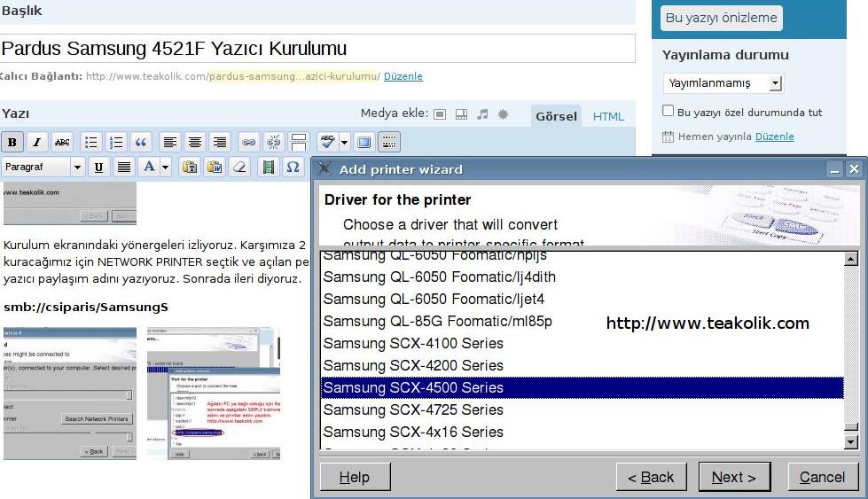Toggle fullscreen editing mode

pyautogui.click(x=364, y=142)
